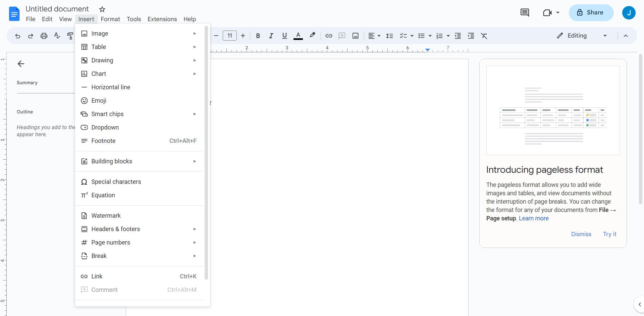Clear formatting with the toolbar icon
This screenshot has width=644, height=316.
(484, 36)
